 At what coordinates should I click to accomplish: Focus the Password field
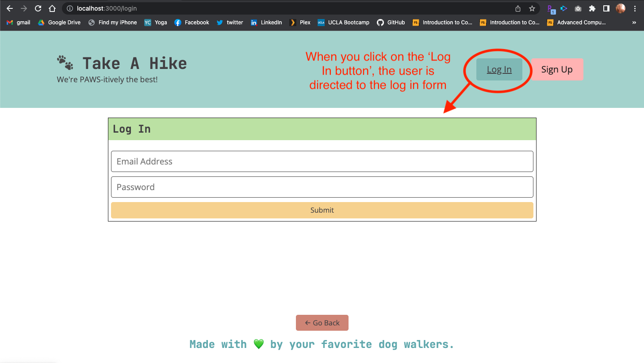coord(322,187)
